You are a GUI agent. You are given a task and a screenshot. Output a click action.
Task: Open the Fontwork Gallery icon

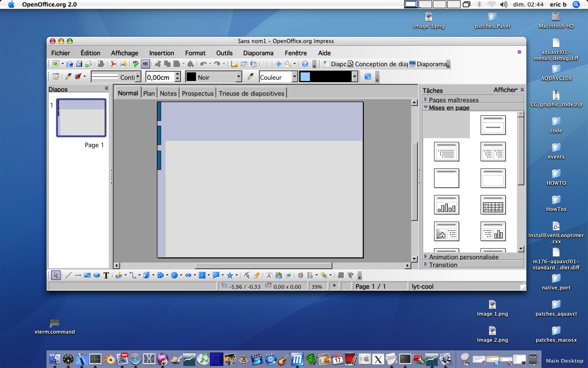(x=269, y=275)
